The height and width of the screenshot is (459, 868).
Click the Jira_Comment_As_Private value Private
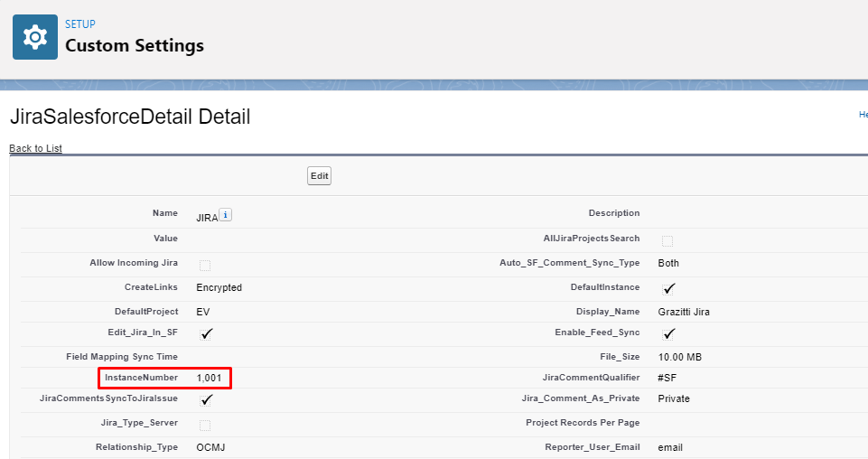[x=674, y=398]
